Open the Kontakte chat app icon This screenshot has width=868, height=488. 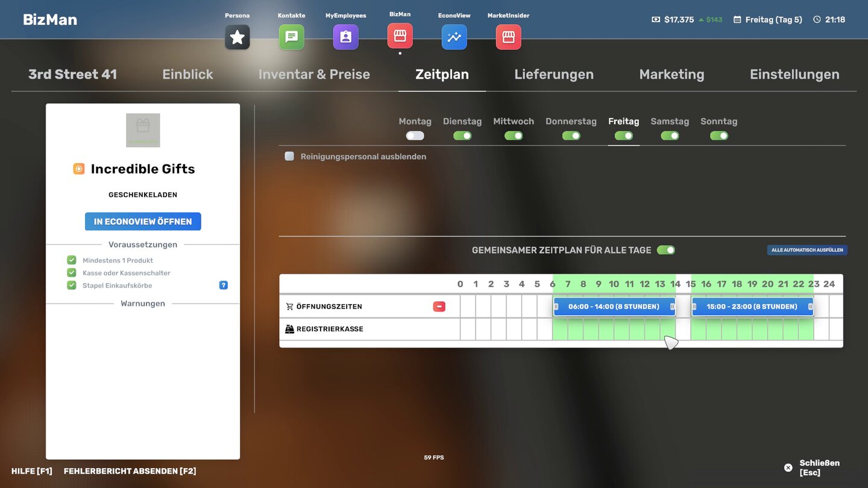[291, 37]
